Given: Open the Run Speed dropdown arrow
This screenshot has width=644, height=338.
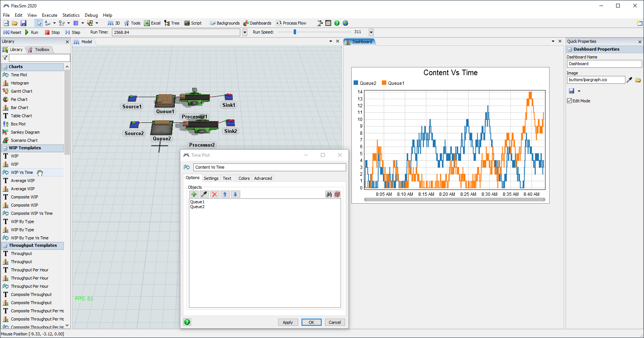Looking at the screenshot, I should point(371,32).
